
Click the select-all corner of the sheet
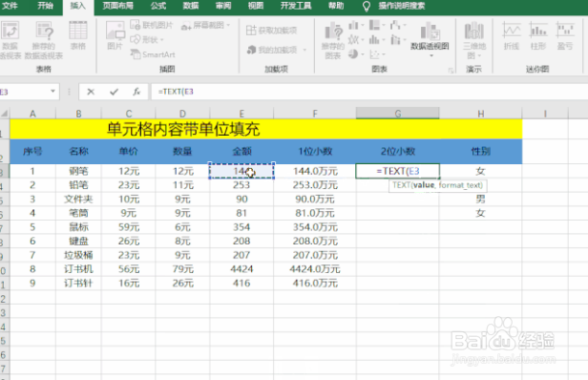pos(5,114)
